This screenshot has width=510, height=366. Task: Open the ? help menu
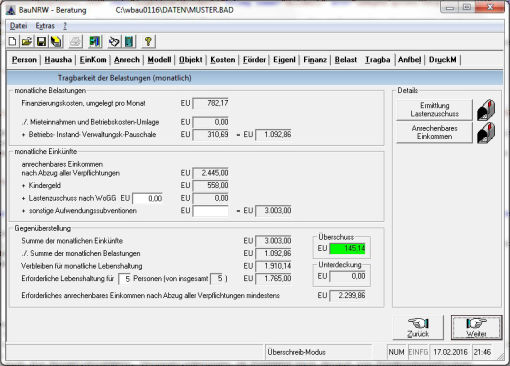[x=65, y=26]
